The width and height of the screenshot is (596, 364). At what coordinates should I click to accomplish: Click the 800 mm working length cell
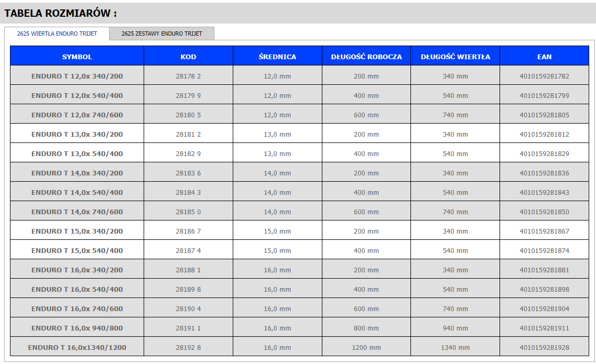(x=366, y=328)
